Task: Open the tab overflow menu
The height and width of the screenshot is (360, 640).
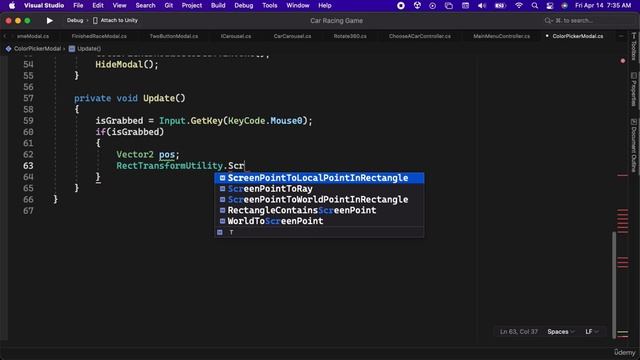Action: point(621,36)
